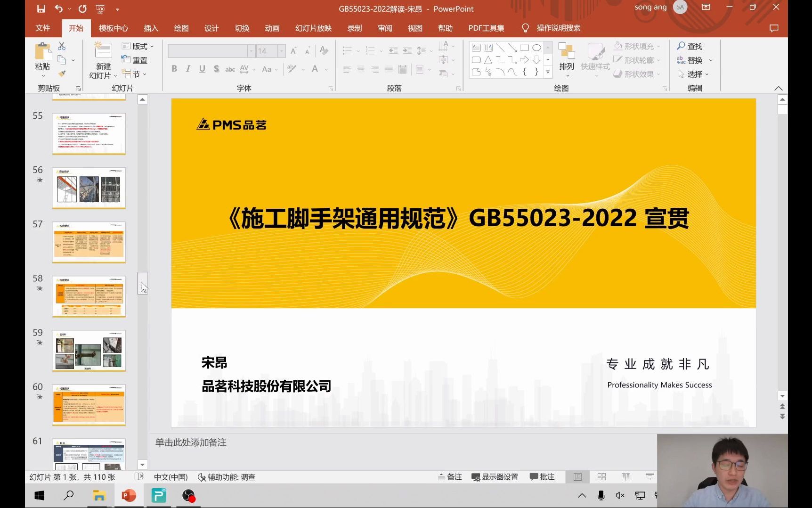This screenshot has height=508, width=812.
Task: Switch to reading view icon in status bar
Action: coord(626,477)
